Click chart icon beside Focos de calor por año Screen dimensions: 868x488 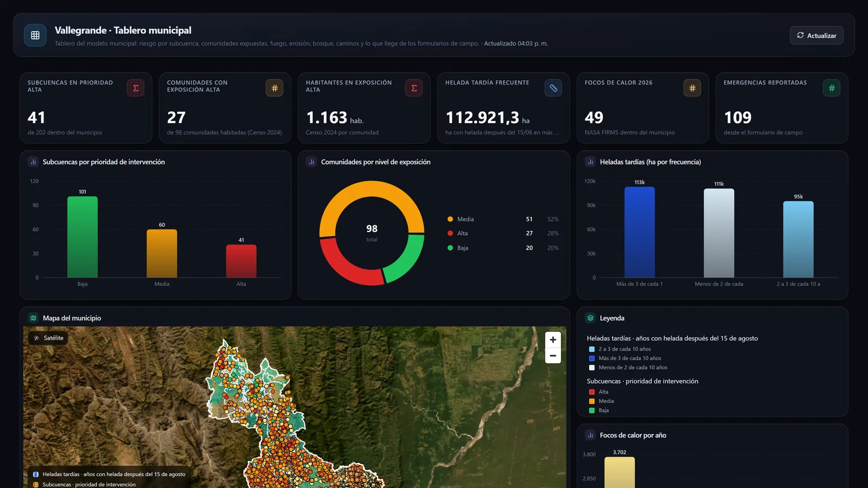[x=590, y=435]
